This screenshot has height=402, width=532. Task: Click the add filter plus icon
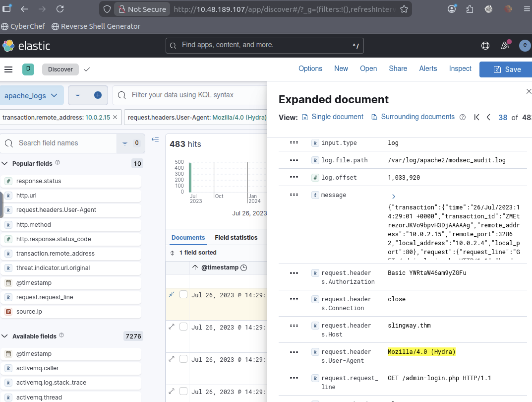point(98,95)
